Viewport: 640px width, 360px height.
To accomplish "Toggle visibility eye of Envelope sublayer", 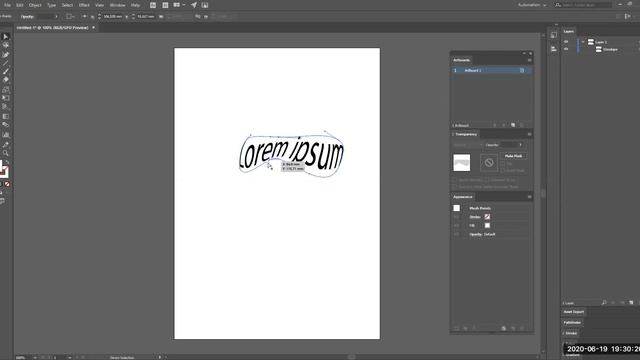I will (566, 49).
